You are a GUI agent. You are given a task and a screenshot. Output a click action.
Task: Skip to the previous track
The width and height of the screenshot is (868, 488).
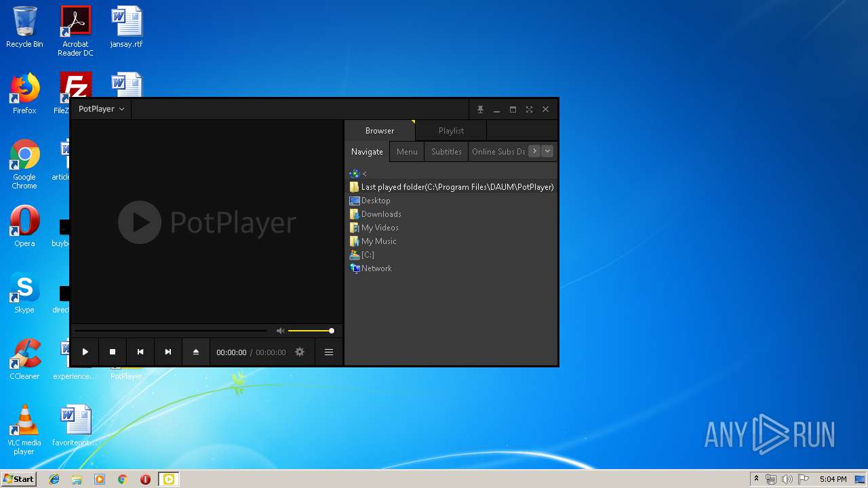(140, 352)
